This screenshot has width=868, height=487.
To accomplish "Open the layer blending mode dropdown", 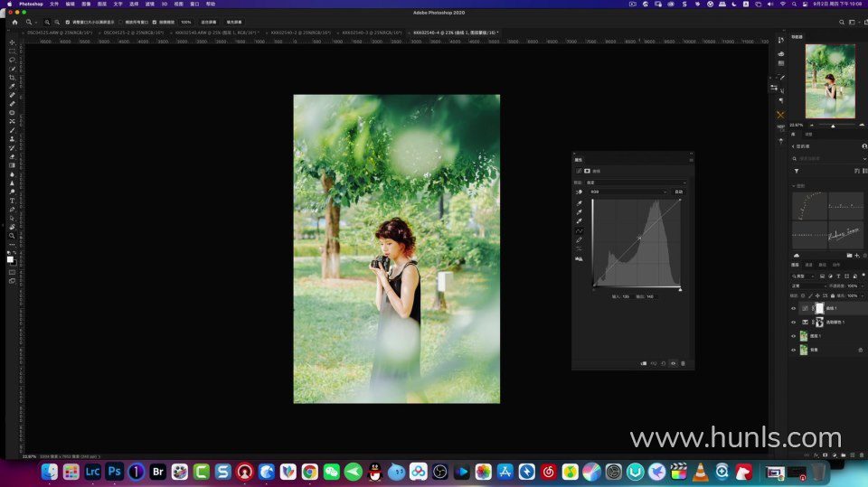I will coord(807,286).
